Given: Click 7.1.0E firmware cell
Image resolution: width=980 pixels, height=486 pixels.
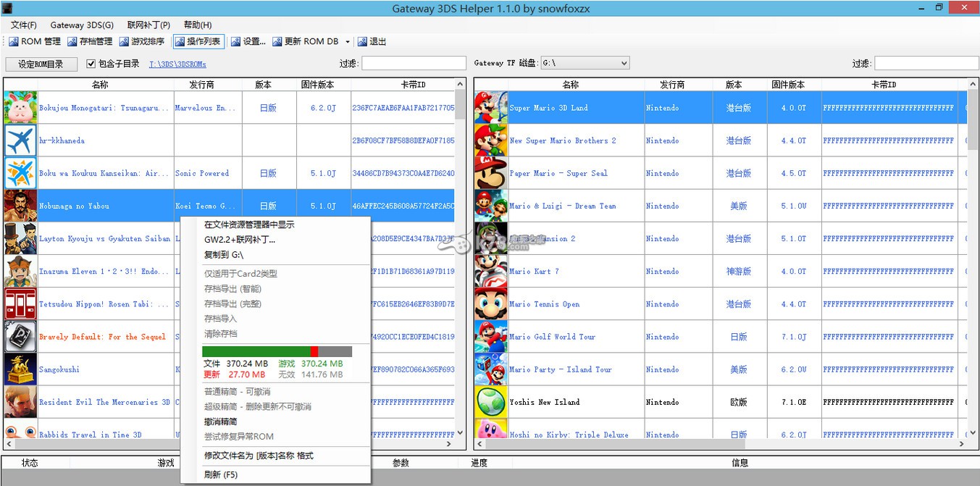Looking at the screenshot, I should tap(794, 402).
